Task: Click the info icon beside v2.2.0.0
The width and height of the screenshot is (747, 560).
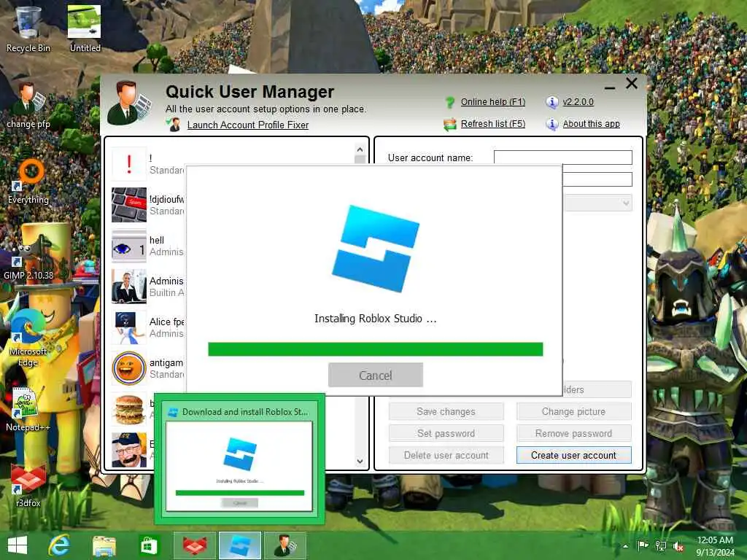Action: click(x=551, y=102)
